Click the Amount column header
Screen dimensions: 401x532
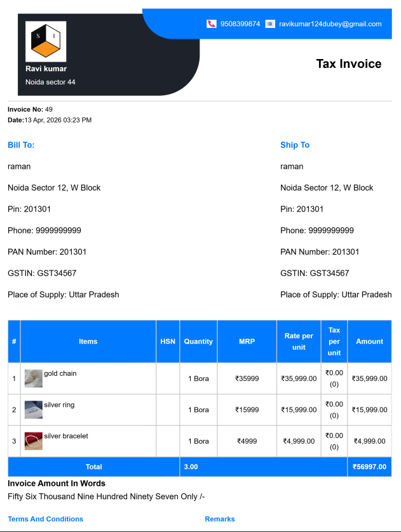click(369, 342)
